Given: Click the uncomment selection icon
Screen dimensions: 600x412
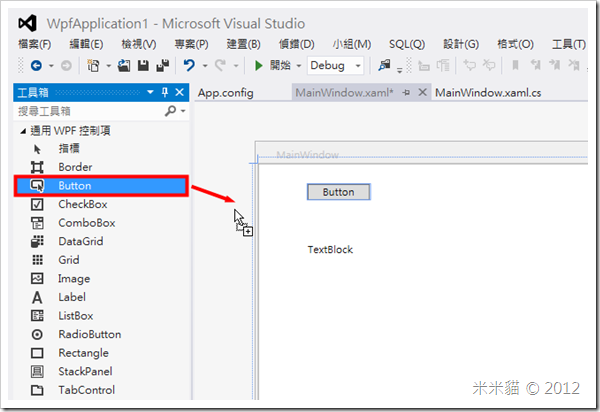Looking at the screenshot, I should (x=489, y=66).
